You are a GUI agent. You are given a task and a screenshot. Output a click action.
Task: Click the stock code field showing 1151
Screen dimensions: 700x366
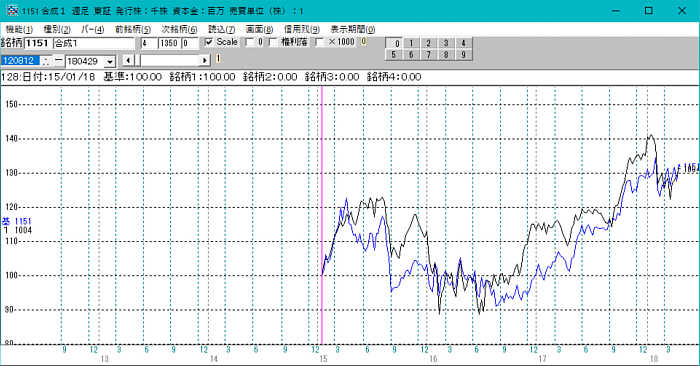[38, 43]
